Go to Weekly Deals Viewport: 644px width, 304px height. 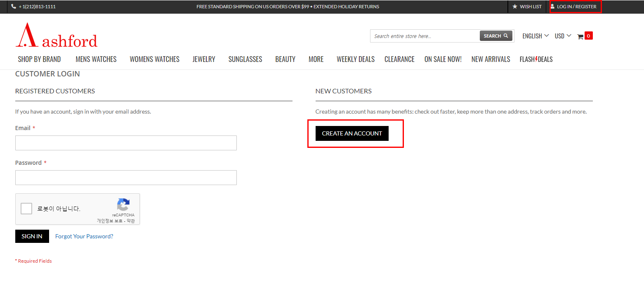356,59
